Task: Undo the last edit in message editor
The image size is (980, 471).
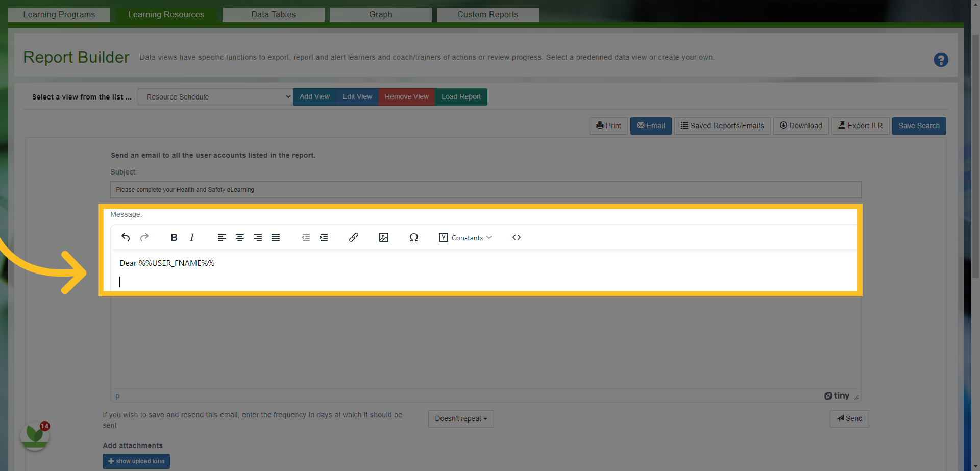Action: click(126, 237)
